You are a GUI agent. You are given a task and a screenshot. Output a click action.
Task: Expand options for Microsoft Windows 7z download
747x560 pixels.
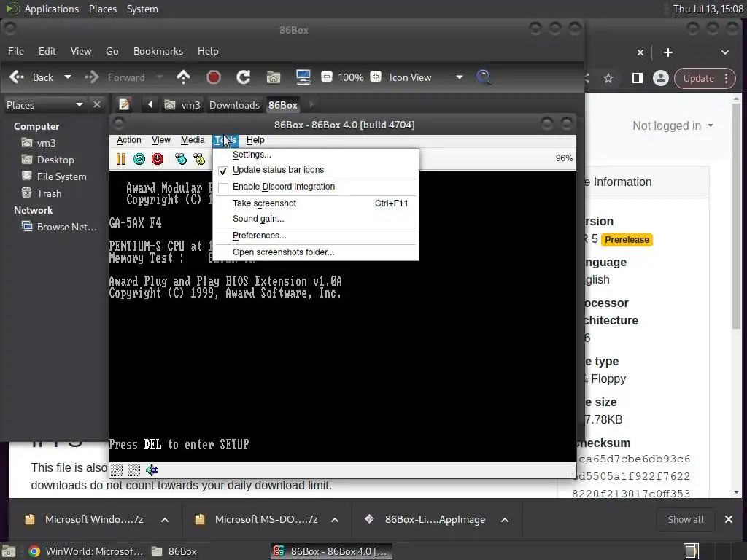[x=165, y=519]
